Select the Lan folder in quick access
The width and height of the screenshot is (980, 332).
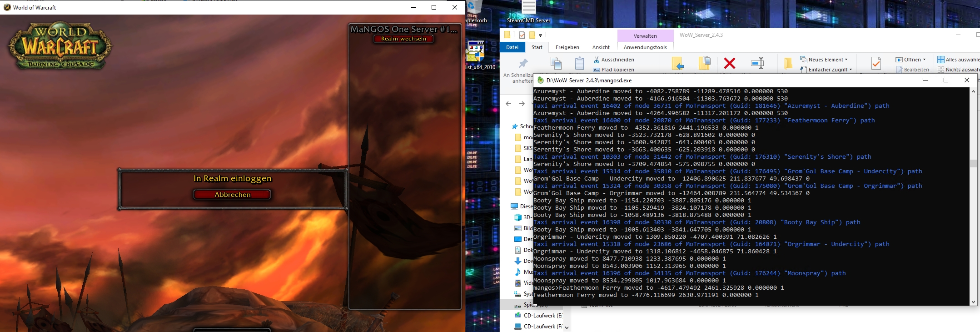(523, 159)
